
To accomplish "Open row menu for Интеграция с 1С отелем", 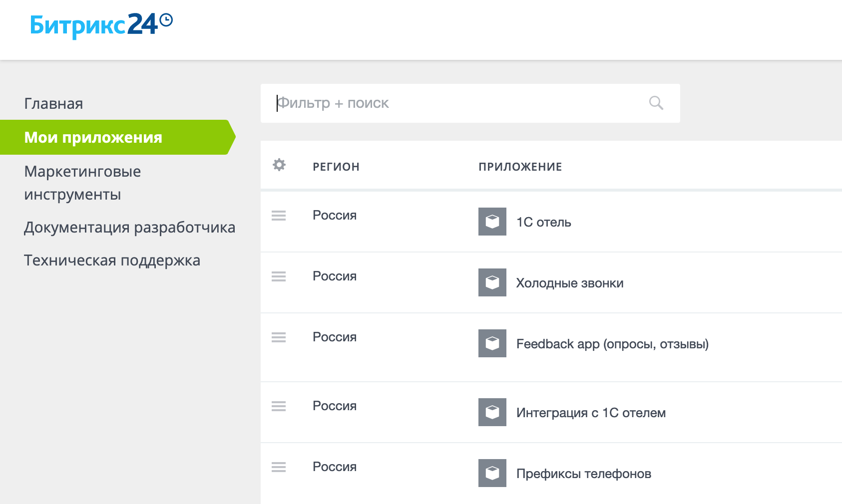I will coord(279,406).
